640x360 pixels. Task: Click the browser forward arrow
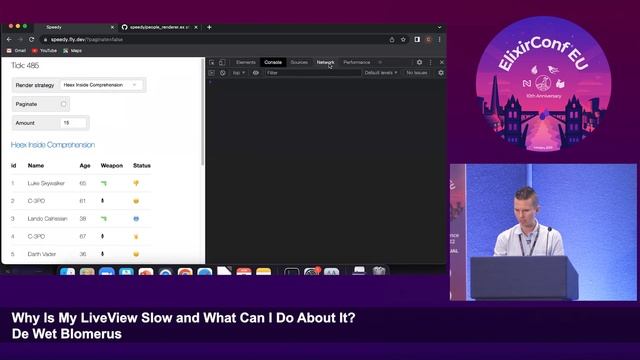point(20,40)
